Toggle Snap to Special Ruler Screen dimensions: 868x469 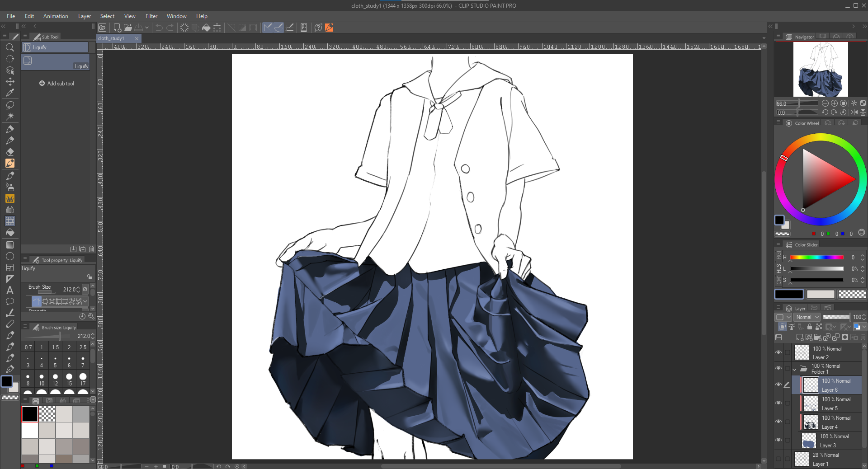click(278, 28)
